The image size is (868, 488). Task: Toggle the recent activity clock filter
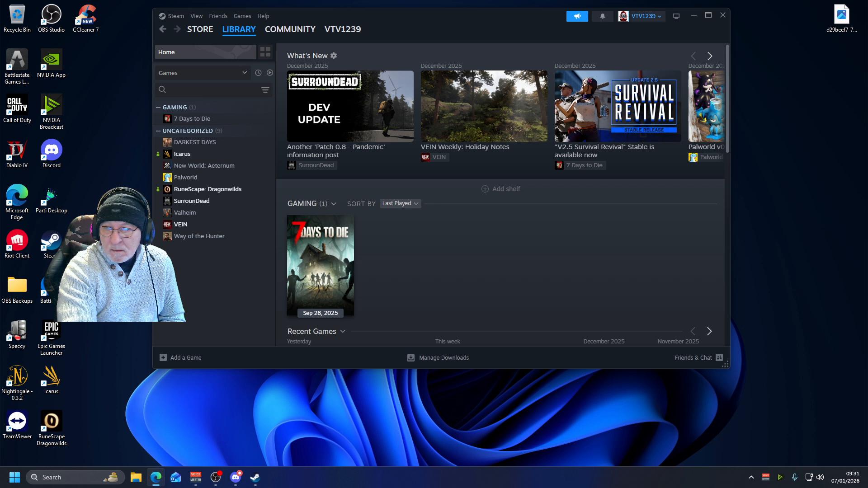point(258,73)
